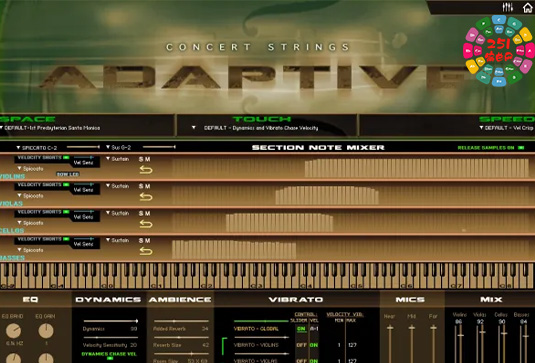
Task: Adjust the Dynamics slider
Action: tap(111, 321)
